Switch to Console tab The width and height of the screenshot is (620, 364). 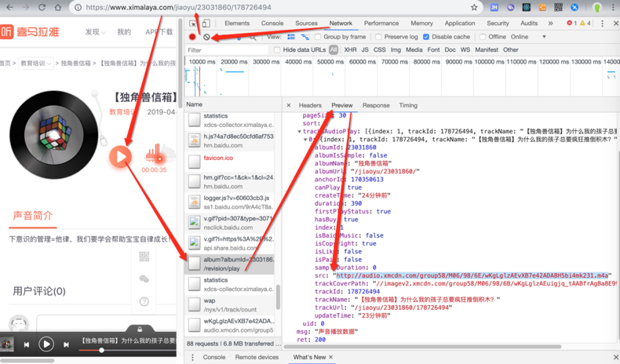click(272, 24)
